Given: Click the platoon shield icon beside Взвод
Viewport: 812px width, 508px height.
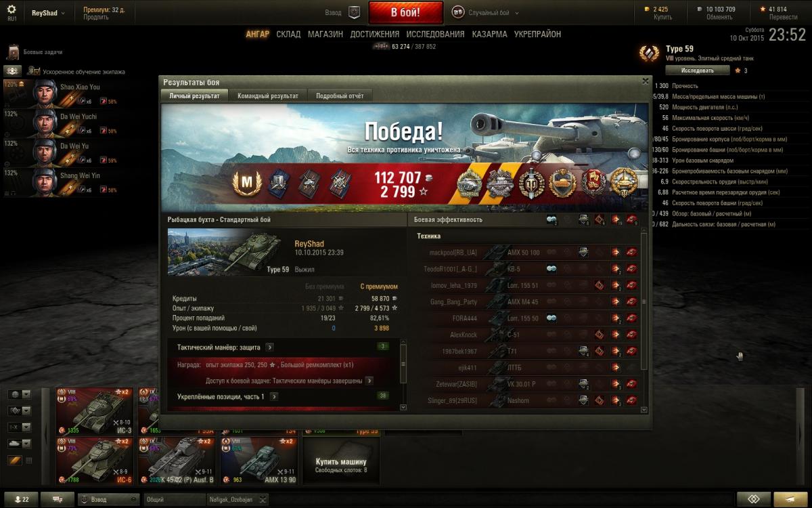Looking at the screenshot, I should tap(354, 12).
